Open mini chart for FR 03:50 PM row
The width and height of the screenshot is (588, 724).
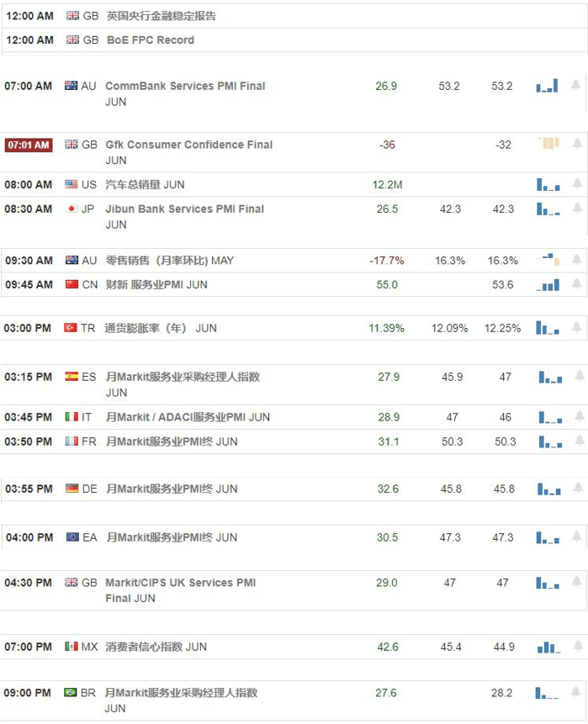551,441
